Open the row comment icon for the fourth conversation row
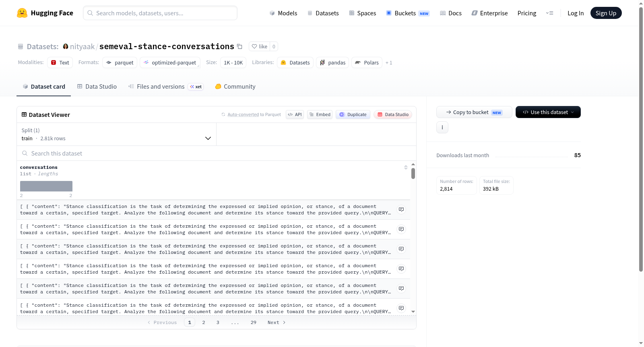The height and width of the screenshot is (347, 644). click(401, 269)
